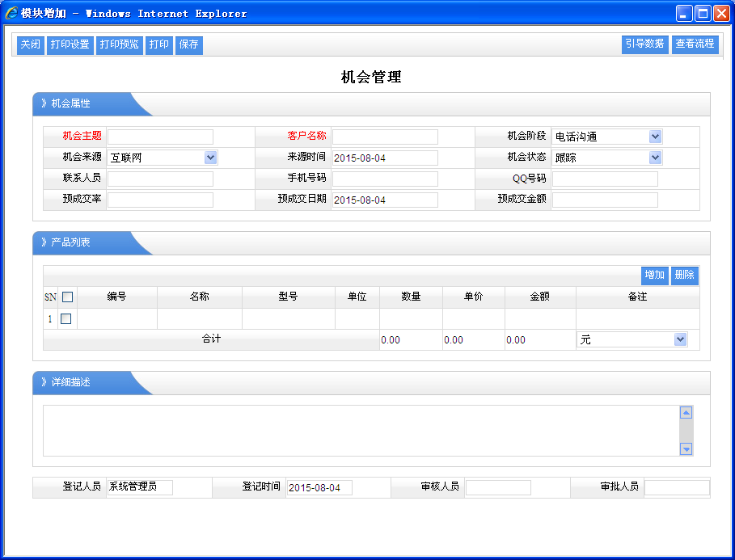
Task: Open 查看流程 to view workflow
Action: pos(695,44)
